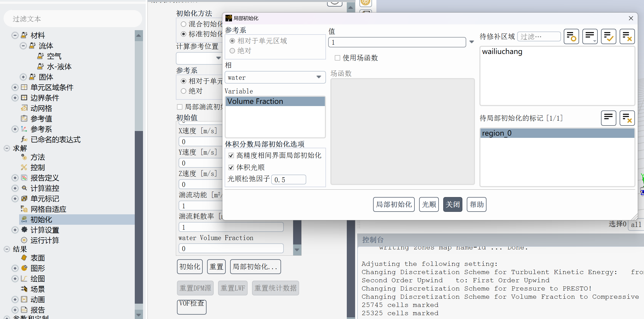The image size is (644, 319).
Task: Click the 计算设置 gear icon
Action: (x=24, y=230)
